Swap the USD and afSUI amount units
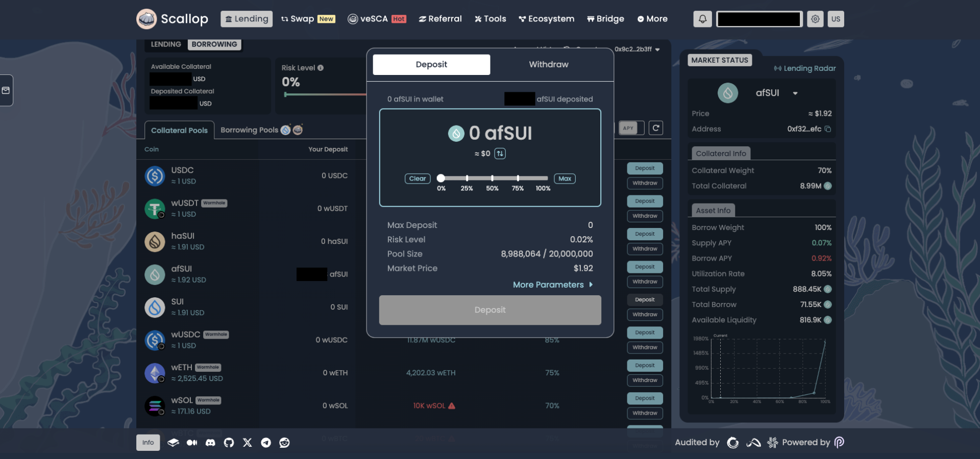Viewport: 980px width, 459px height. pos(500,154)
